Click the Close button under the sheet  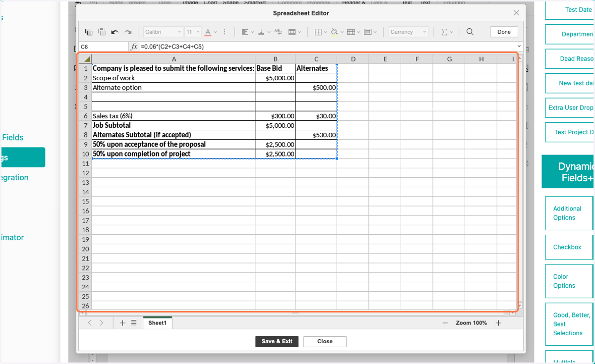325,341
